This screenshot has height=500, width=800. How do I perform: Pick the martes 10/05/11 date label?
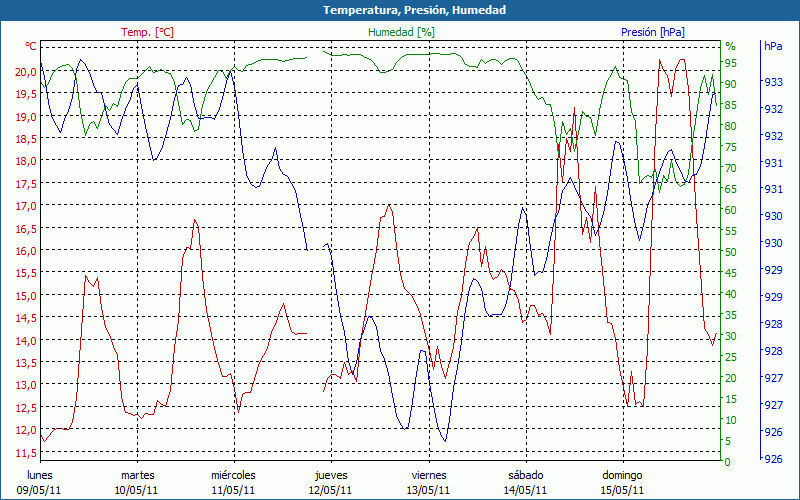(x=137, y=482)
